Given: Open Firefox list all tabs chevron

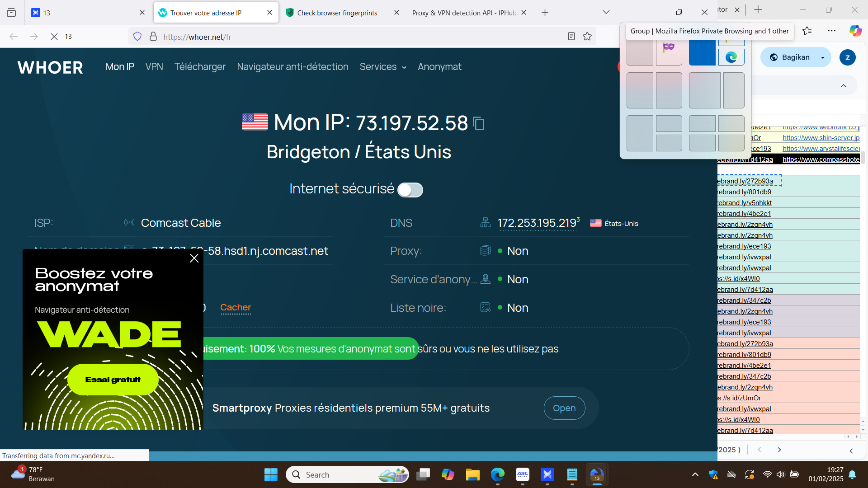Looking at the screenshot, I should [606, 12].
